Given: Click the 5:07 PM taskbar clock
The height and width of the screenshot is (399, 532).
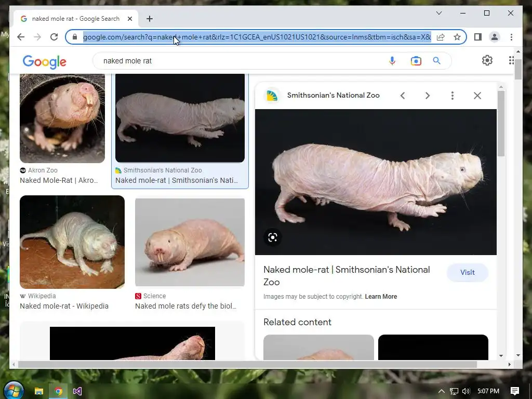Looking at the screenshot, I should click(x=488, y=391).
